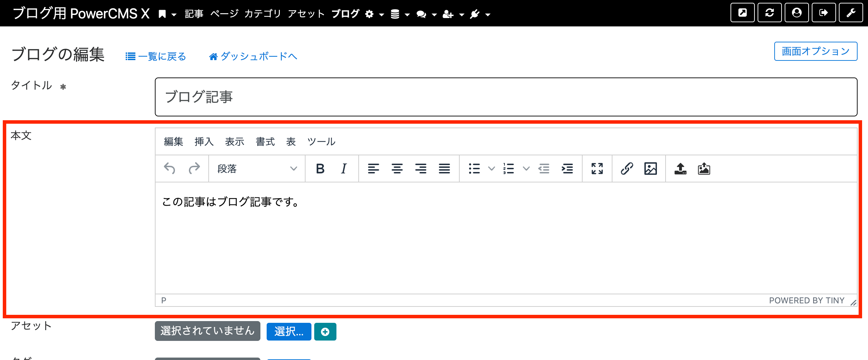Insert an image with picture icon

point(651,169)
